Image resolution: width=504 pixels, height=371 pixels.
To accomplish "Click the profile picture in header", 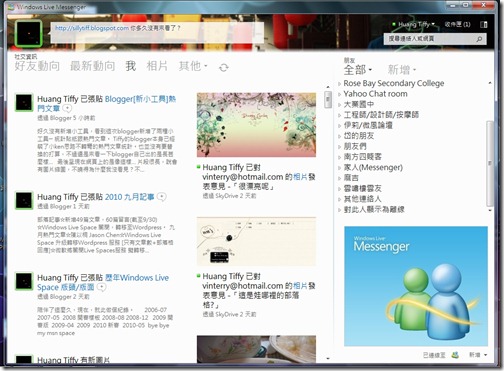I will tap(29, 33).
